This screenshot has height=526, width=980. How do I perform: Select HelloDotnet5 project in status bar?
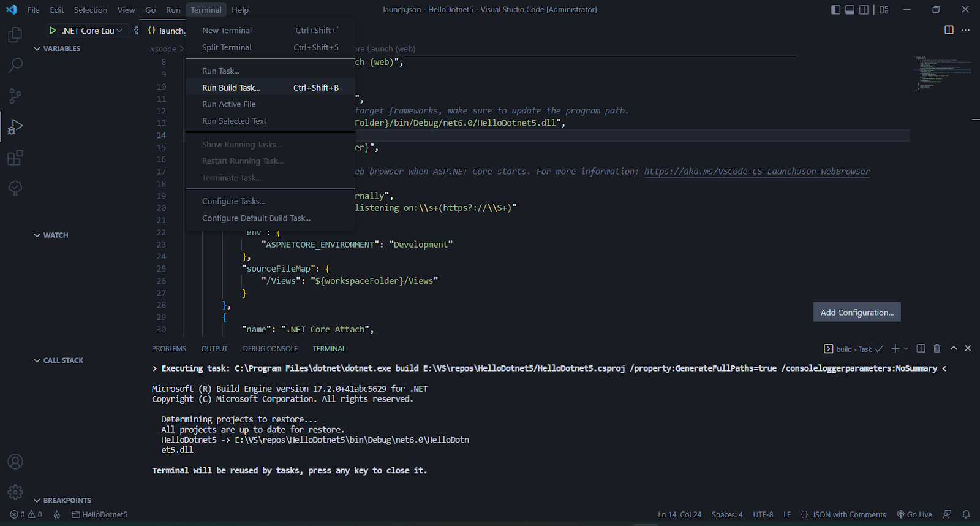pyautogui.click(x=100, y=514)
